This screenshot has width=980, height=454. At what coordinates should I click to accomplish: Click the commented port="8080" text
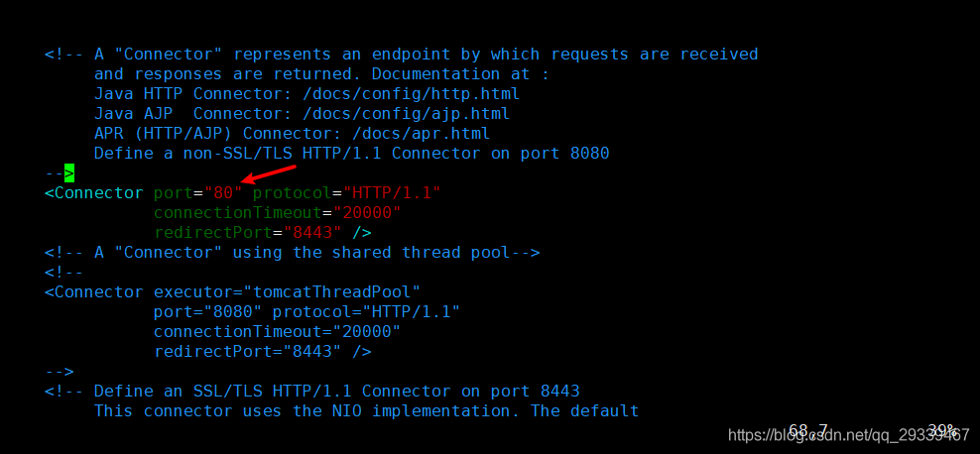pyautogui.click(x=208, y=311)
